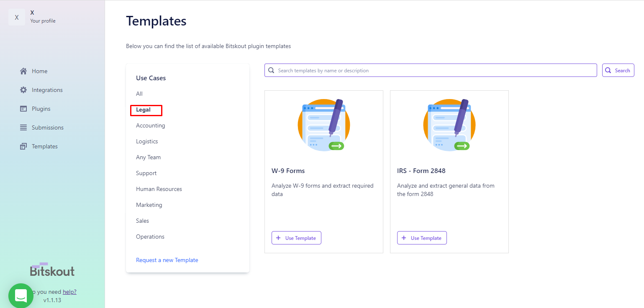Click the Request a new Template link
Screen dimensions: 644x308
pos(167,260)
